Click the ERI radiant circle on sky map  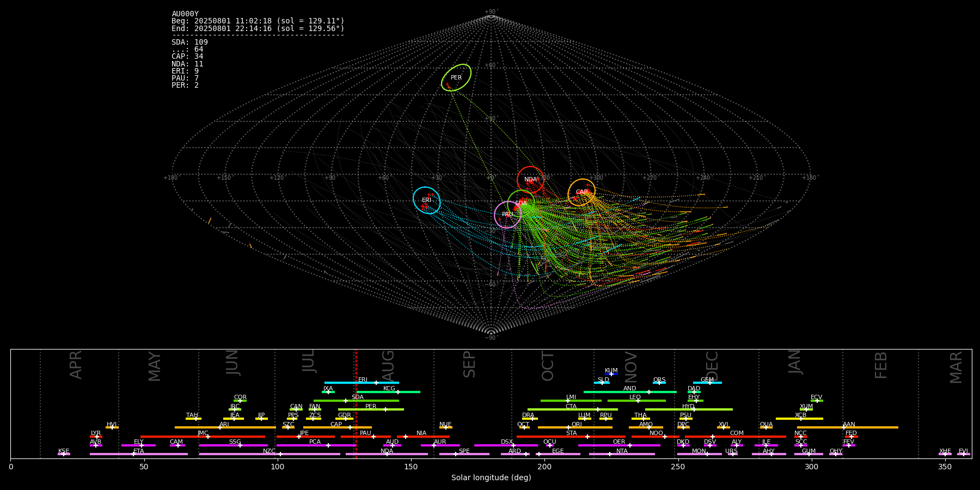[426, 200]
